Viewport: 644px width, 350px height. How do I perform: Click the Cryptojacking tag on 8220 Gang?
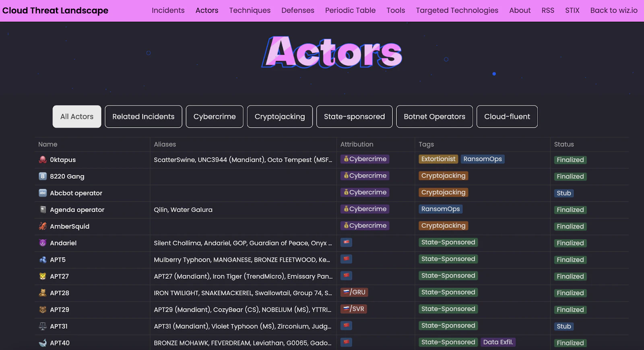coord(443,176)
